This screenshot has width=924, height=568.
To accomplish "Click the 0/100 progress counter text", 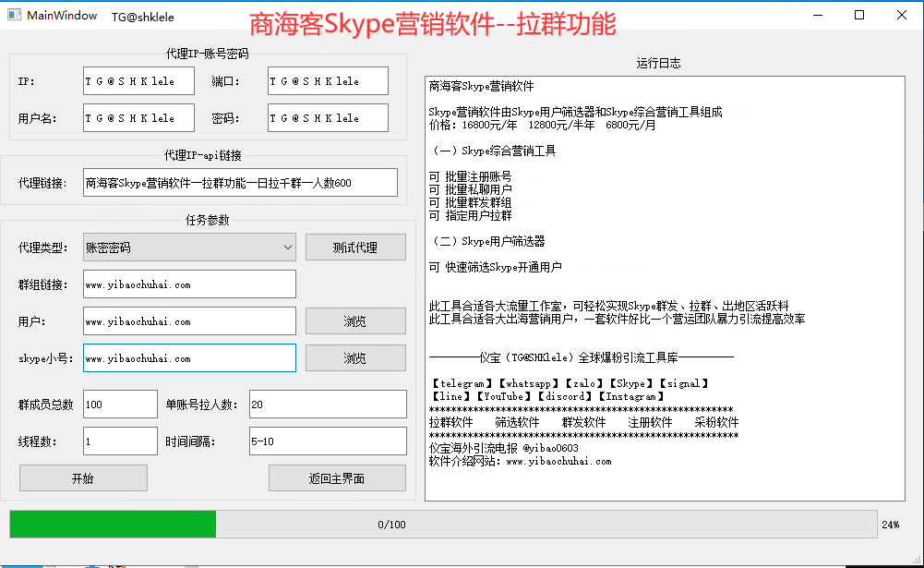I will pos(392,525).
